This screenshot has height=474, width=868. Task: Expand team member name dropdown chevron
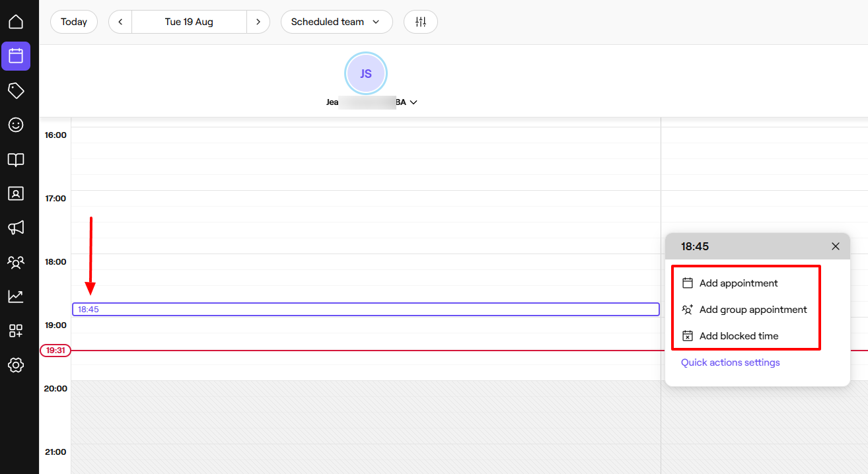[x=414, y=102]
